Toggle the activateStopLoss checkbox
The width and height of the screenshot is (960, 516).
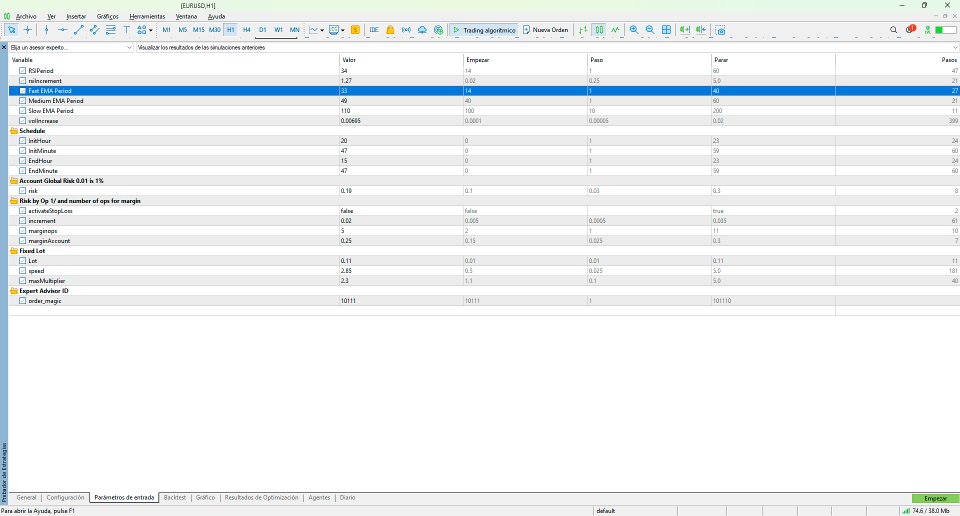coord(23,211)
